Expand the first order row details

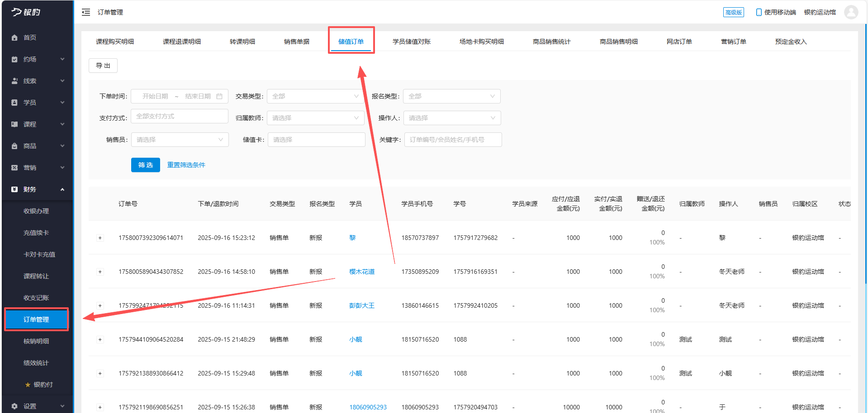tap(100, 237)
